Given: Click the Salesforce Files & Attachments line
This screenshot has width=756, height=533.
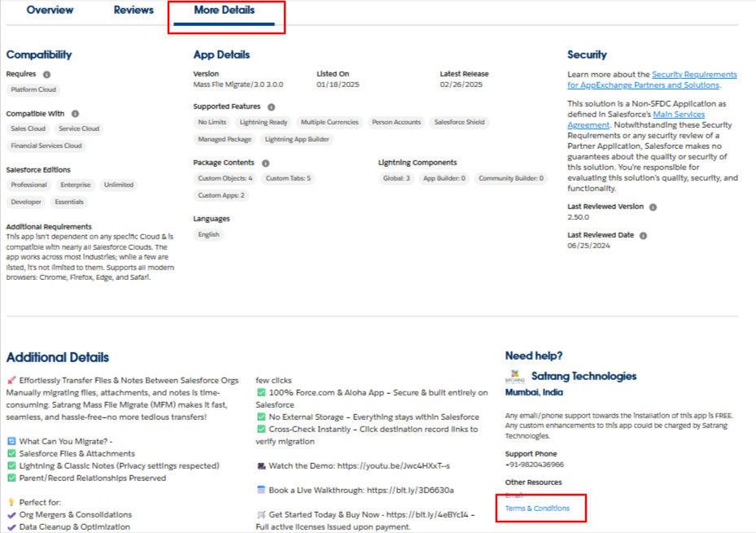Looking at the screenshot, I should [72, 453].
